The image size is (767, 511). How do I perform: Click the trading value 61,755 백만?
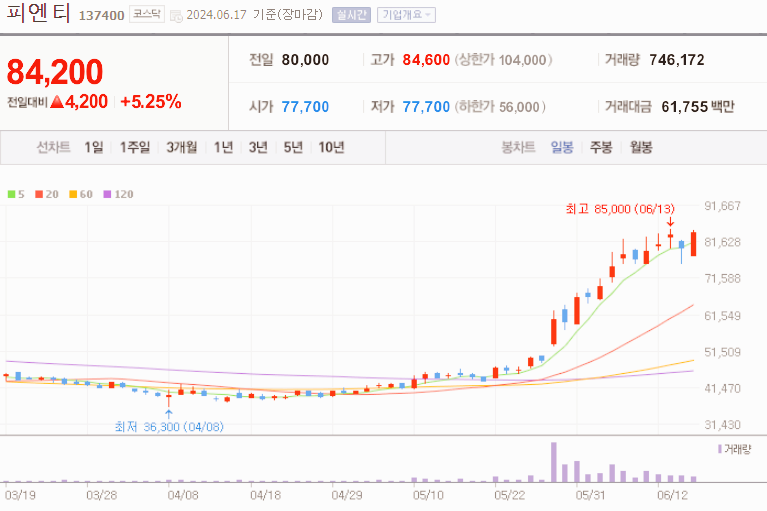tap(698, 107)
